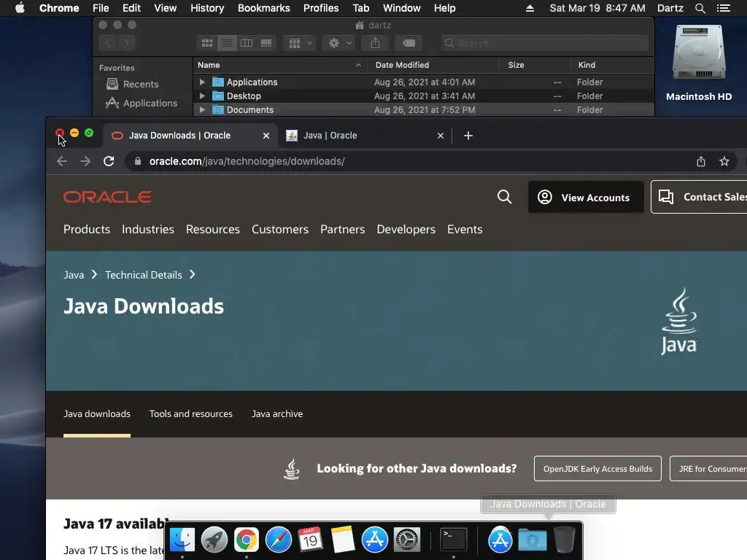
Task: Click the Contact Sales button
Action: pos(699,197)
